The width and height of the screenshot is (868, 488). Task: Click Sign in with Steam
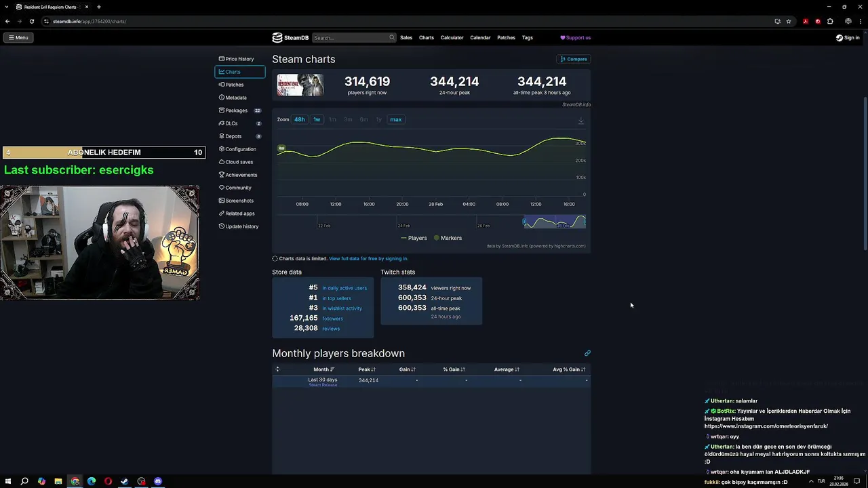tap(848, 38)
